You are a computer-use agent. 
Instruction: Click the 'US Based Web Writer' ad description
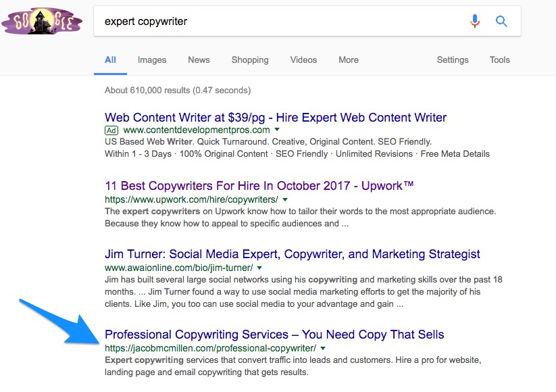268,142
